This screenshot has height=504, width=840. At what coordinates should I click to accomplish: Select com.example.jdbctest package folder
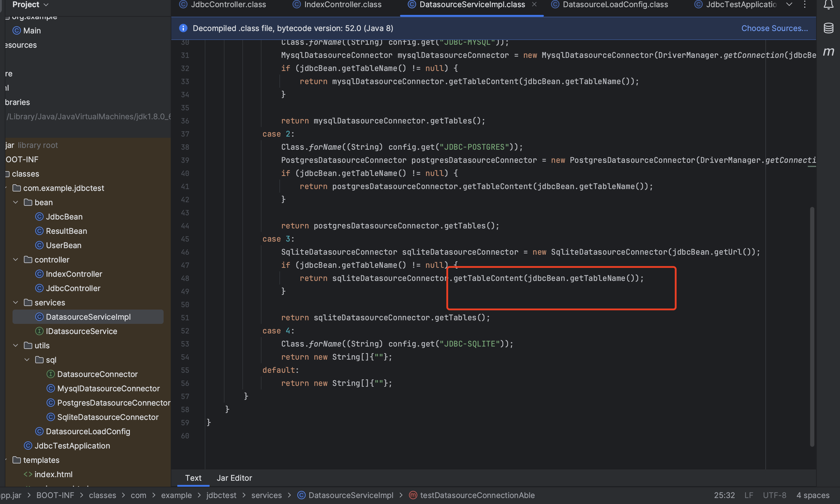pyautogui.click(x=58, y=188)
